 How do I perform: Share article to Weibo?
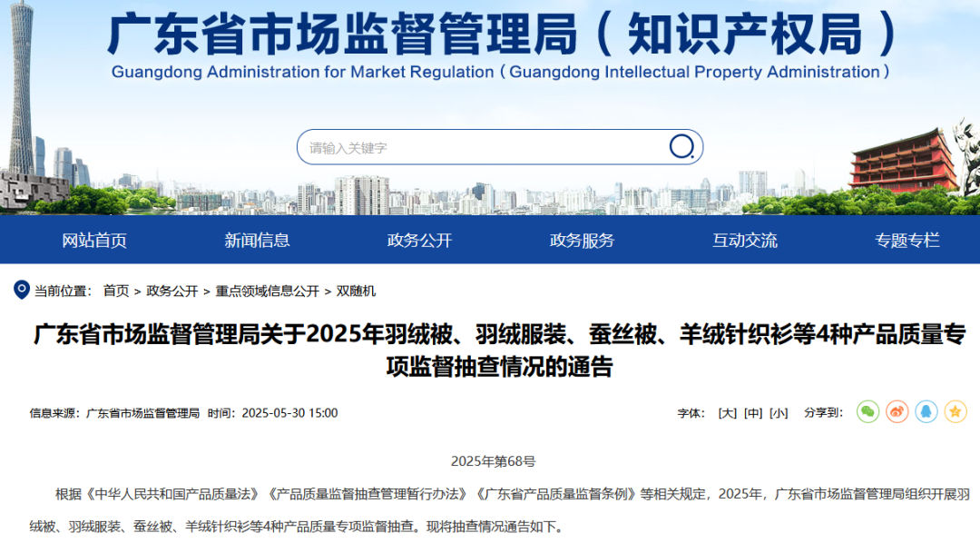(897, 412)
